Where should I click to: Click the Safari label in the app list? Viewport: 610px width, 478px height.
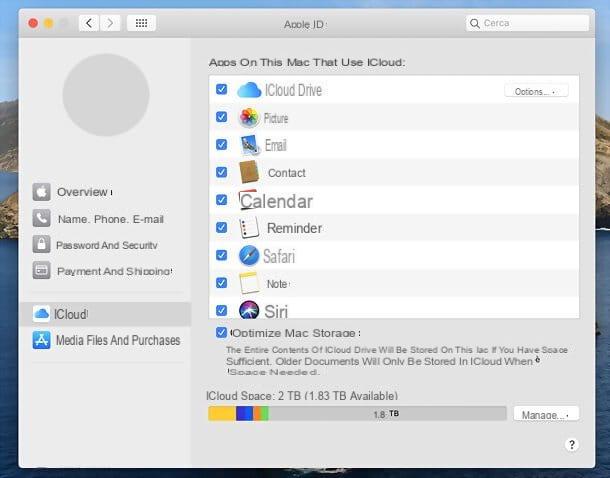coord(279,256)
